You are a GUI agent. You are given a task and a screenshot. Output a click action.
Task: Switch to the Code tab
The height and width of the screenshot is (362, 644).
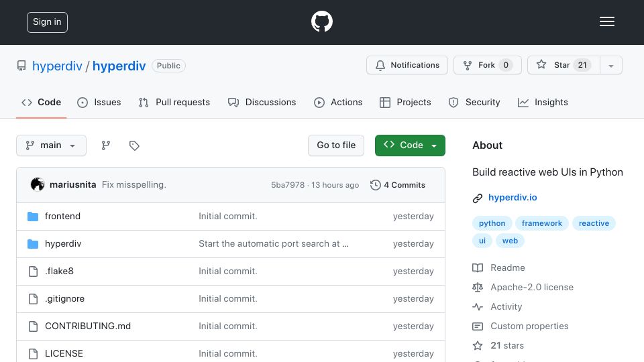click(42, 102)
